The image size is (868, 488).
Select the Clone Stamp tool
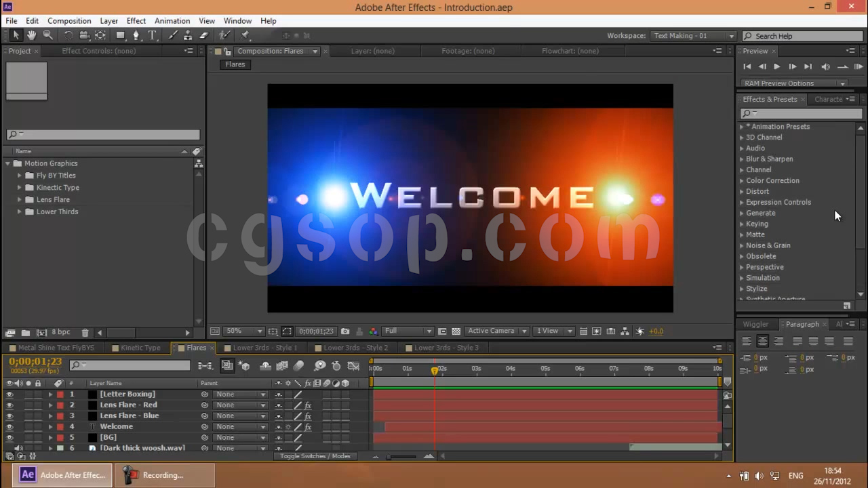pos(188,35)
